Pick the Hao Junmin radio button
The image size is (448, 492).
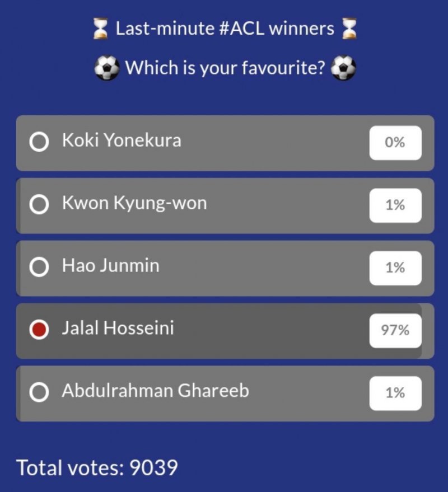[x=39, y=268]
